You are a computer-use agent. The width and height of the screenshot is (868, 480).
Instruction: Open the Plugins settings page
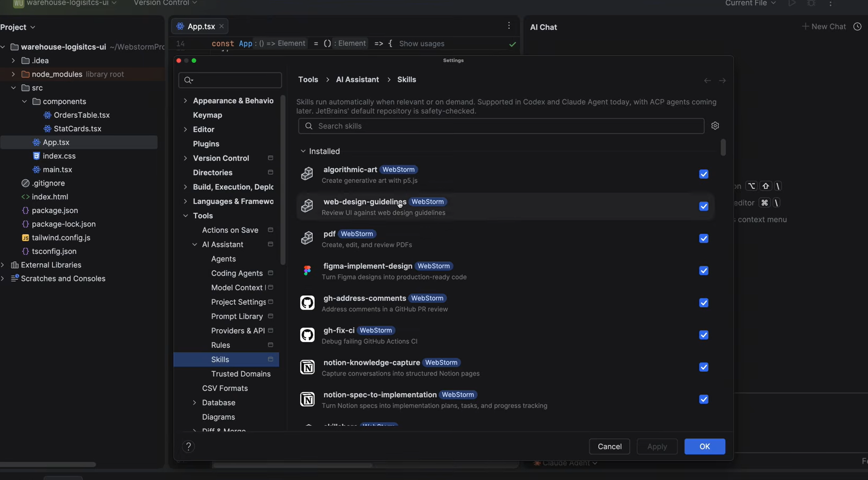[x=206, y=144]
